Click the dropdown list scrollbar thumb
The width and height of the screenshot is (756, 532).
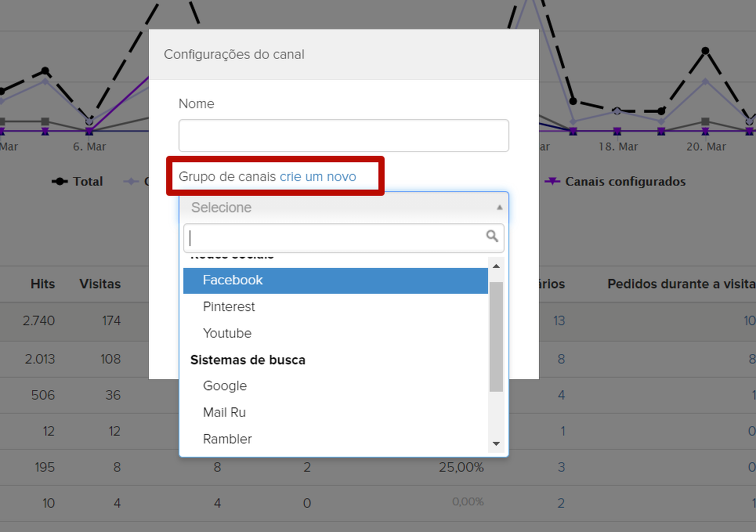click(x=495, y=335)
